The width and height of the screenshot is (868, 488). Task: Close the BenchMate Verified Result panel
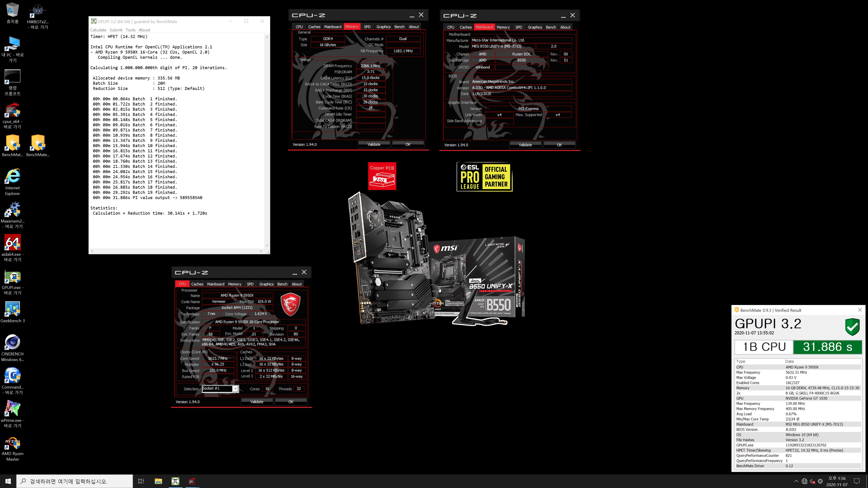click(x=860, y=310)
